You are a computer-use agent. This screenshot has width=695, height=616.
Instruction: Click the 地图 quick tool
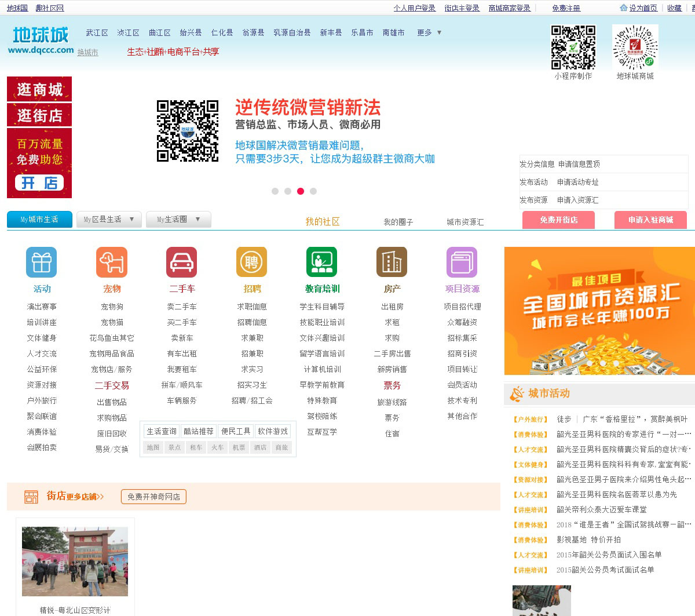[153, 447]
